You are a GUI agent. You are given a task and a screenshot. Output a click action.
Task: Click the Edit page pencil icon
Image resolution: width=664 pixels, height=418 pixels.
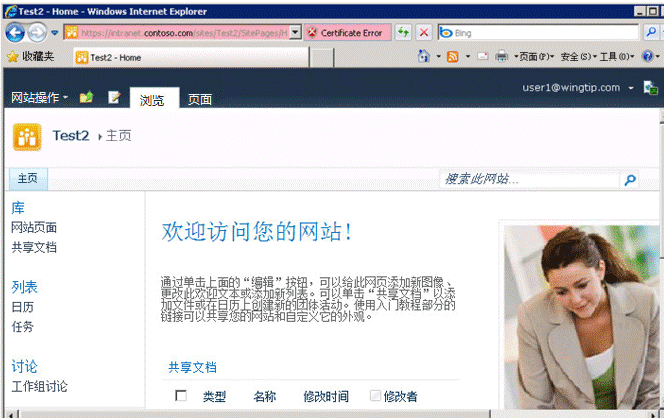coord(114,97)
